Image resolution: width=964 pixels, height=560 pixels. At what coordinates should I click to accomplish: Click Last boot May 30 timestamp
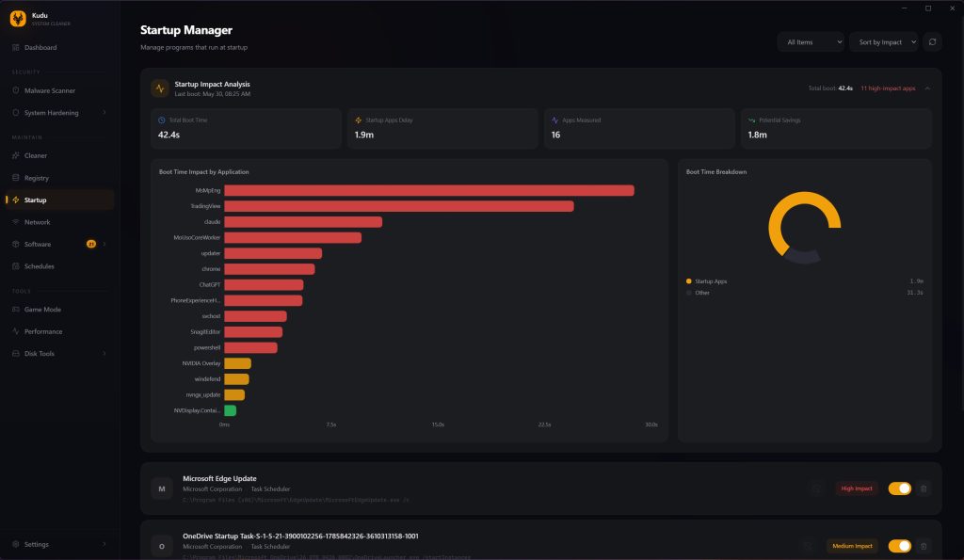212,94
